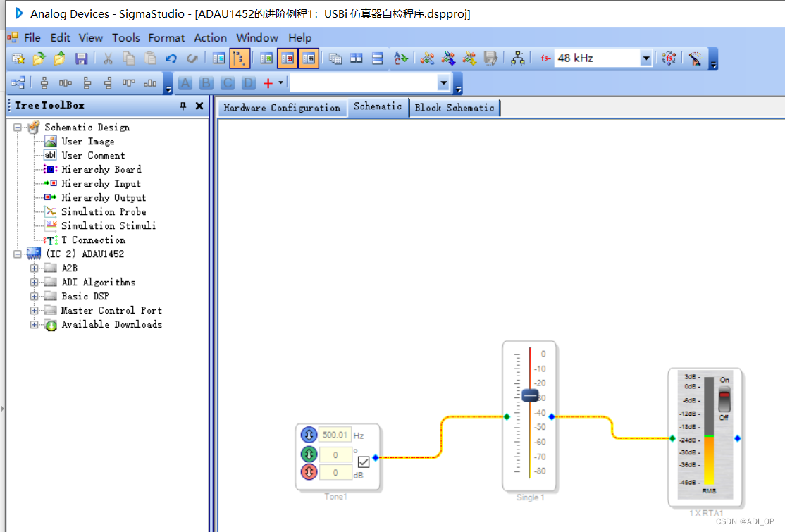
Task: Expand the Available Downloads node
Action: pyautogui.click(x=34, y=324)
